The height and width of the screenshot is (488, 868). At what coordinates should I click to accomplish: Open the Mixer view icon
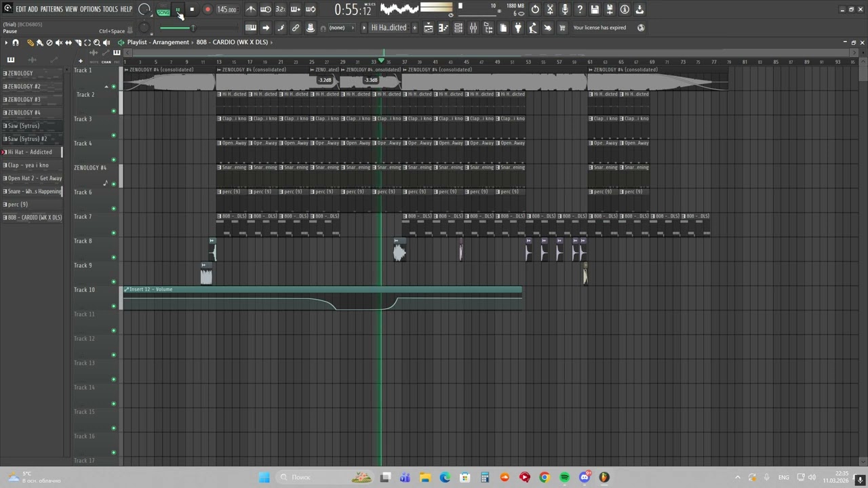[473, 28]
